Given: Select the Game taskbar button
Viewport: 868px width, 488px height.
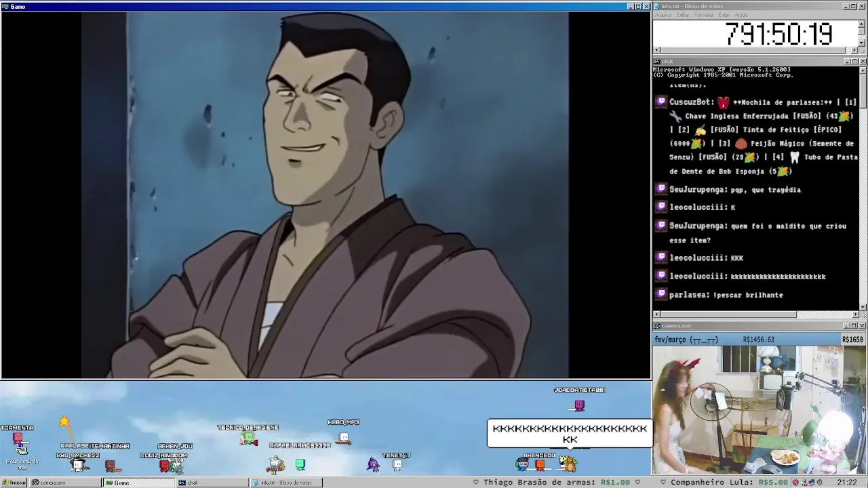Looking at the screenshot, I should coord(138,483).
